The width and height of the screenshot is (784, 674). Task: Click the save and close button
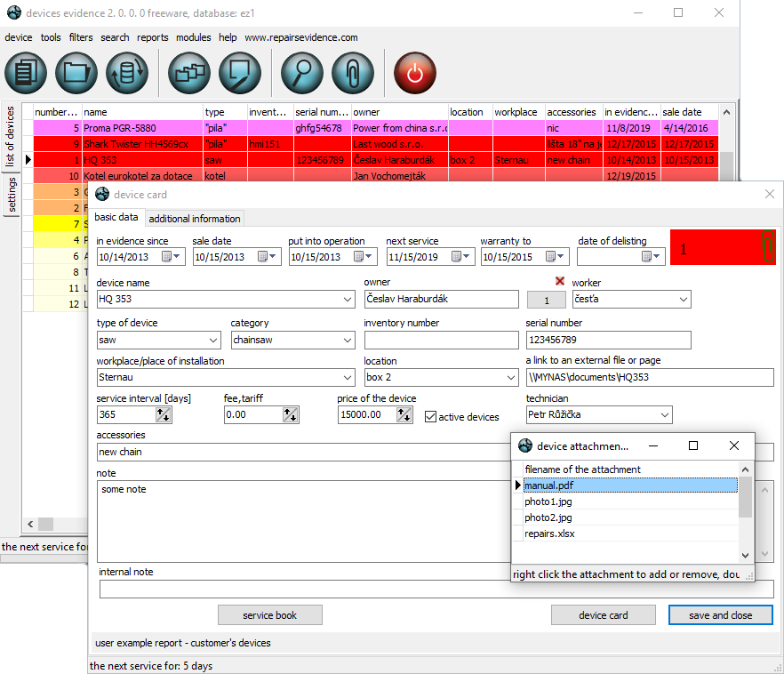coord(721,615)
